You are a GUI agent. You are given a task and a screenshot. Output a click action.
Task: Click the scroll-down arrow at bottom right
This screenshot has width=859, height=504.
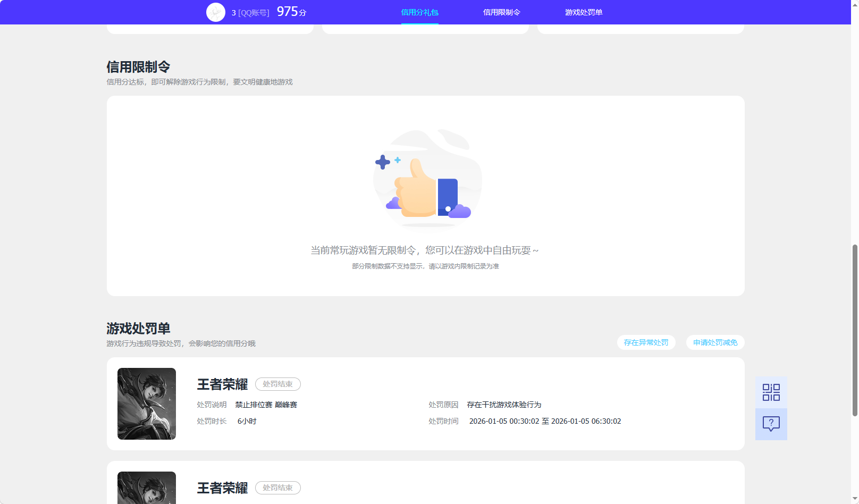(854, 499)
